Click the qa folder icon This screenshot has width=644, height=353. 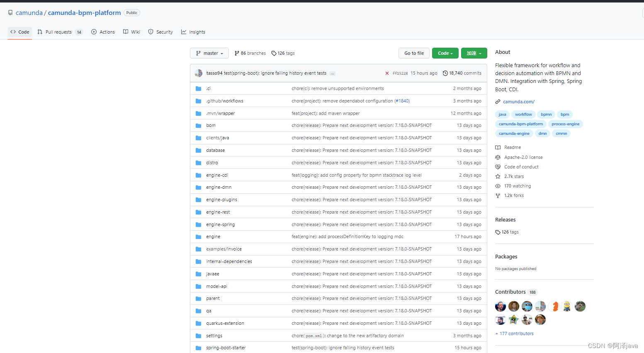[x=198, y=311]
